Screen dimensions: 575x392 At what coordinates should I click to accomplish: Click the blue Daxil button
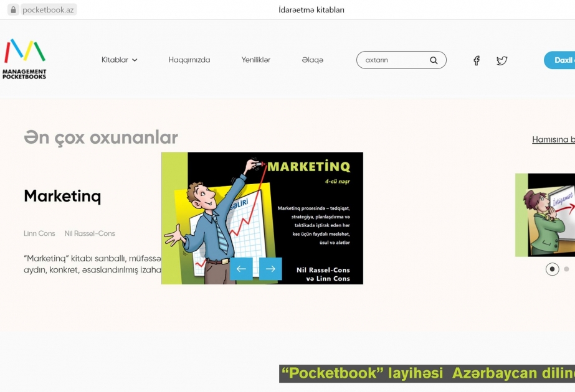[559, 60]
